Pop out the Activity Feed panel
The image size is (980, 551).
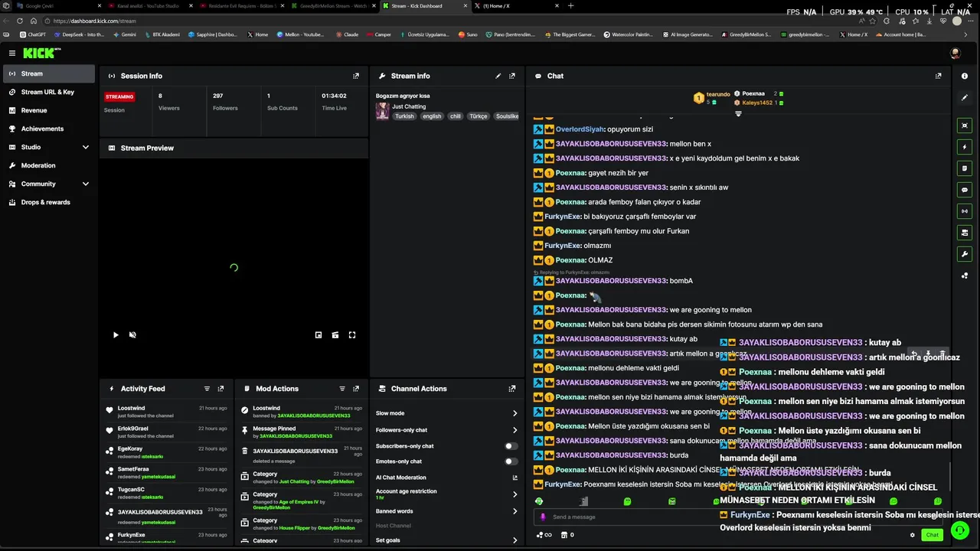pos(220,389)
